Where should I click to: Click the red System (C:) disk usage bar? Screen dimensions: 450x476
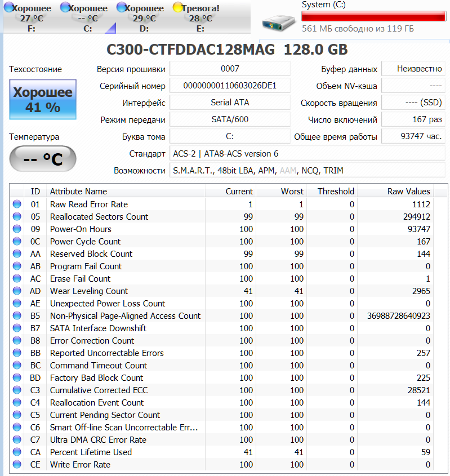pos(373,17)
